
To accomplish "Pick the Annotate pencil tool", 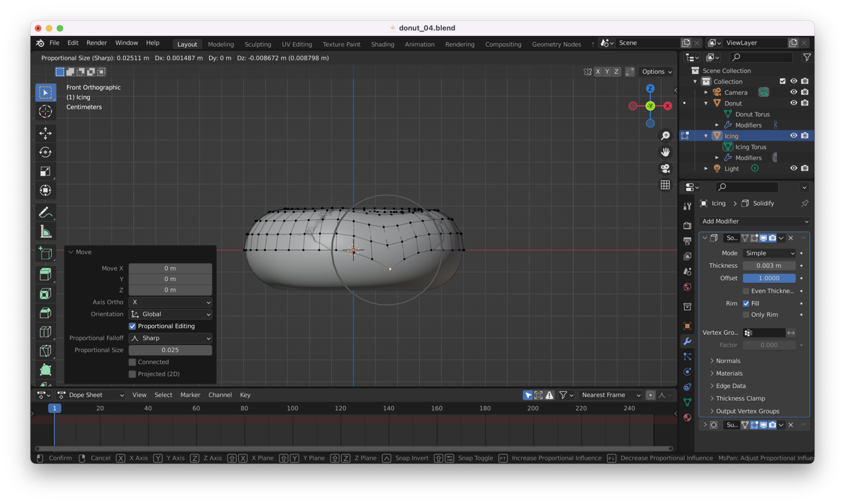I will (x=46, y=212).
